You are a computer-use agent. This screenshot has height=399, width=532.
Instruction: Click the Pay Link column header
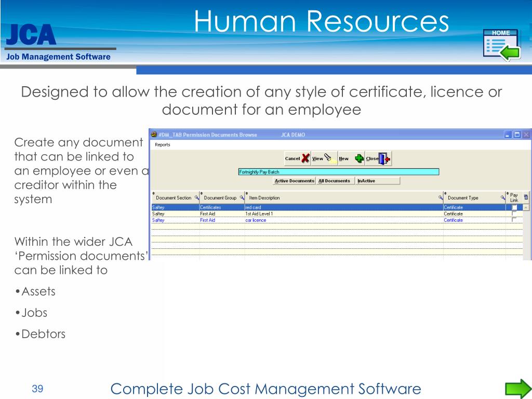tap(514, 197)
